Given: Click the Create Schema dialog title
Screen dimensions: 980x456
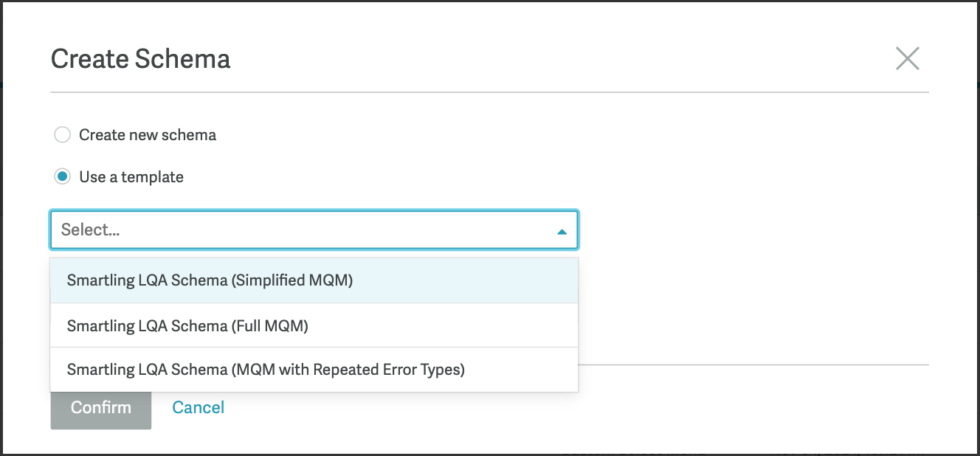Looking at the screenshot, I should tap(140, 59).
